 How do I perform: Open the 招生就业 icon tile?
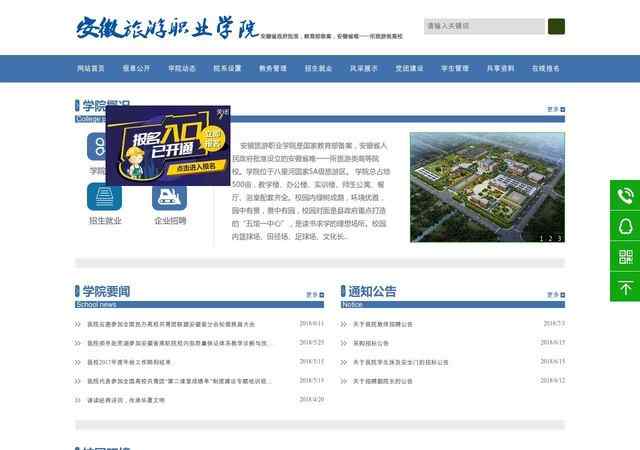click(105, 197)
